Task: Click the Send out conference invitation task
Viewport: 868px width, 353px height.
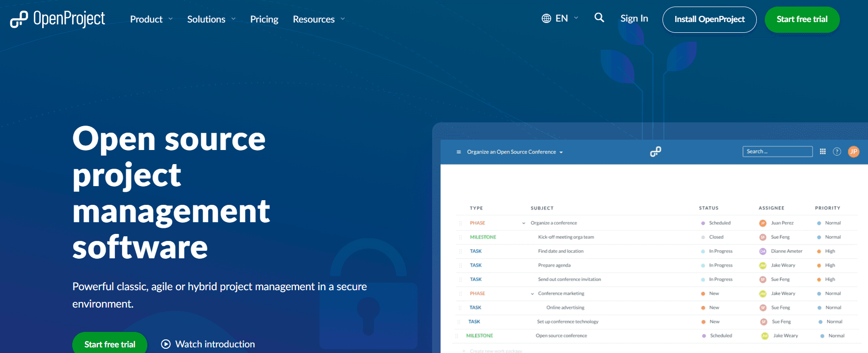Action: 569,279
